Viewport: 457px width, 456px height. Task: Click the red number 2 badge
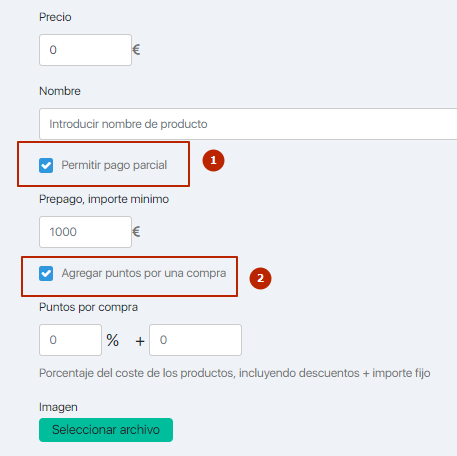point(260,278)
